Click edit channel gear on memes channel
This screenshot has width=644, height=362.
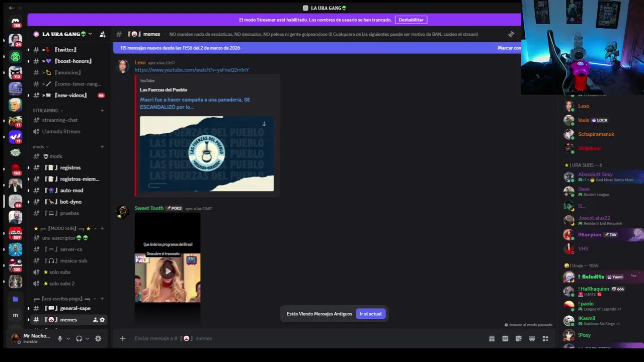pyautogui.click(x=102, y=320)
